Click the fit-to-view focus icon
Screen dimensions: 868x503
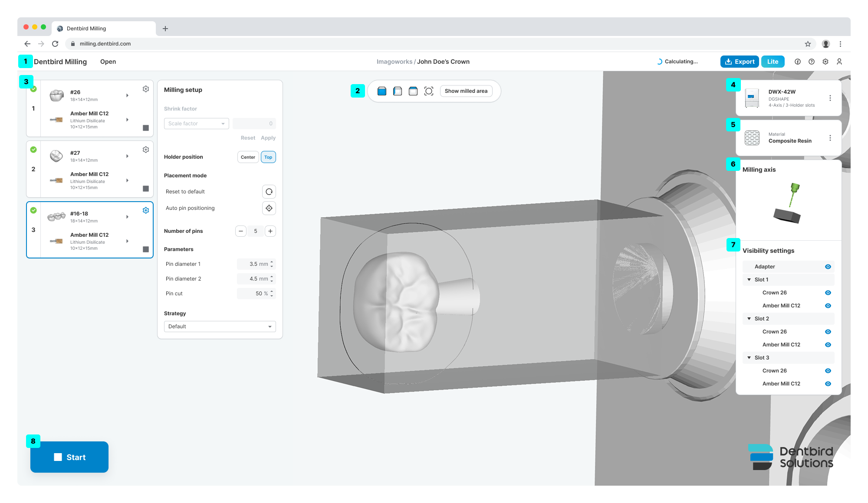tap(429, 91)
